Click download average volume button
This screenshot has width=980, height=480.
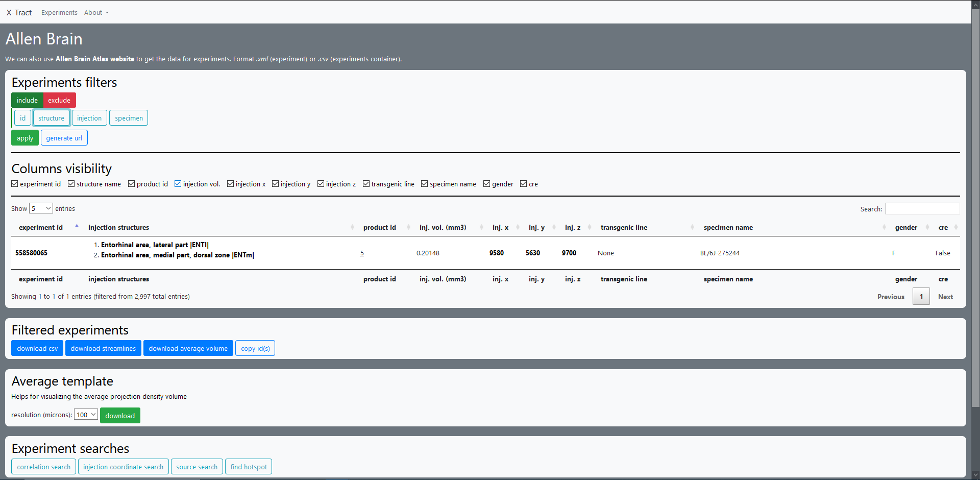[188, 348]
